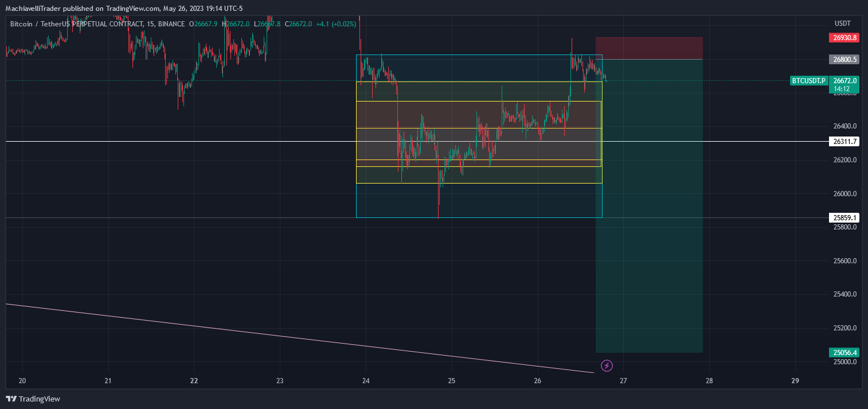This screenshot has height=409, width=868.
Task: Click the 25000.0 axis tick label
Action: pyautogui.click(x=845, y=362)
